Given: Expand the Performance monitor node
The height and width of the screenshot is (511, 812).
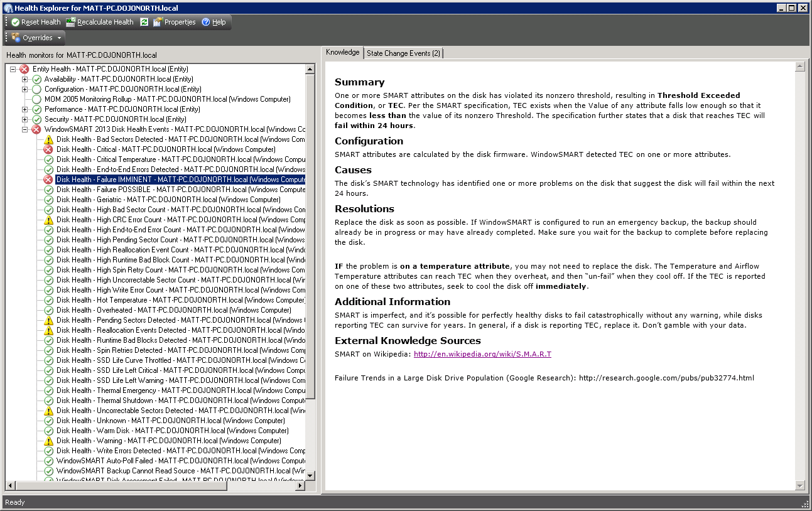Looking at the screenshot, I should (25, 109).
